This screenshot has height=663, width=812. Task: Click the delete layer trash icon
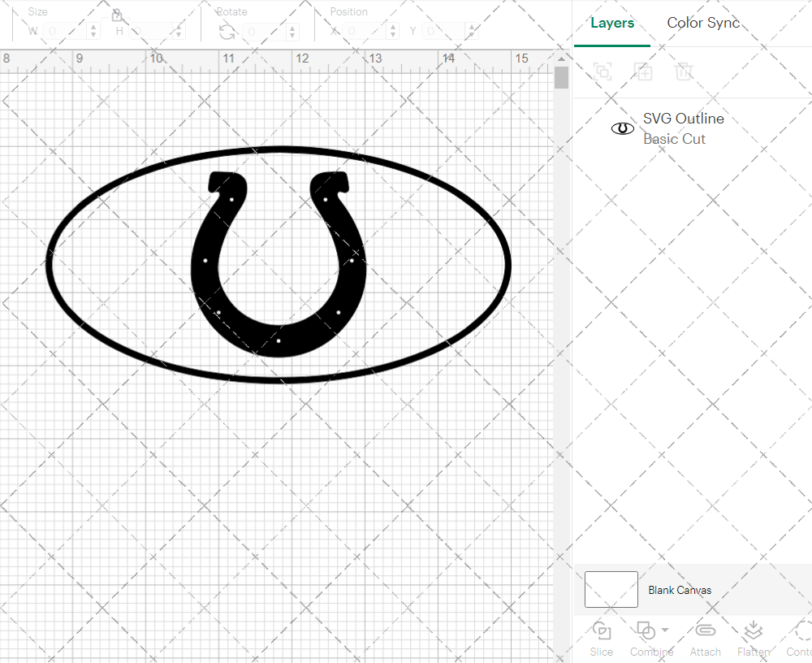[x=685, y=71]
